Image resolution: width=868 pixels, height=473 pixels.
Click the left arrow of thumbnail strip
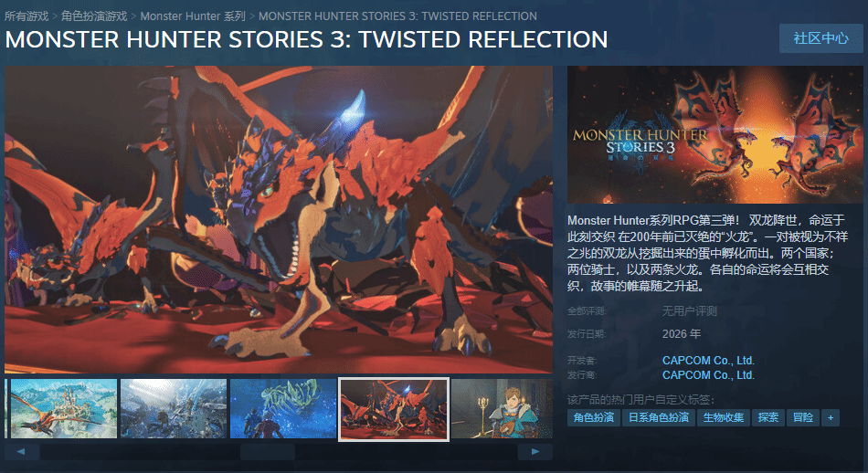21,452
